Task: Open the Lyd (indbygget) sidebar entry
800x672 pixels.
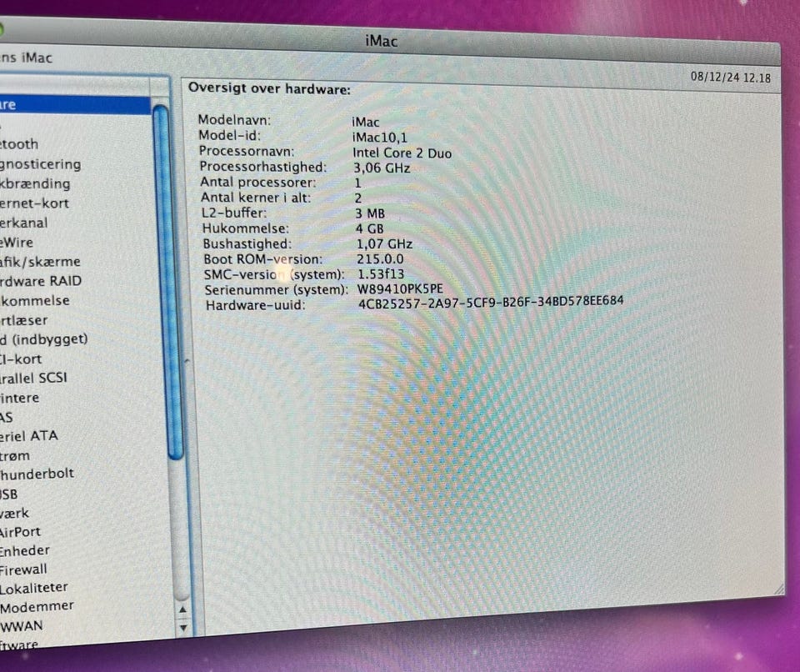Action: (44, 339)
